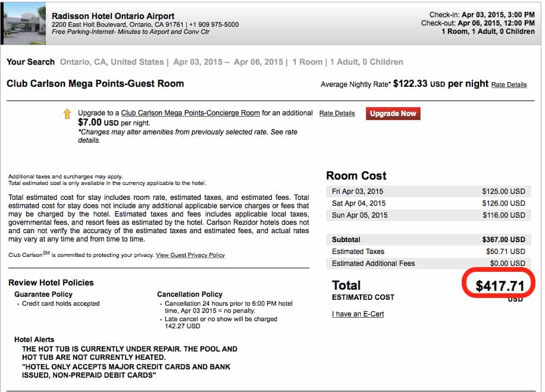The image size is (545, 392).
Task: Click the $116.00 USD room cost
Action: pyautogui.click(x=503, y=215)
